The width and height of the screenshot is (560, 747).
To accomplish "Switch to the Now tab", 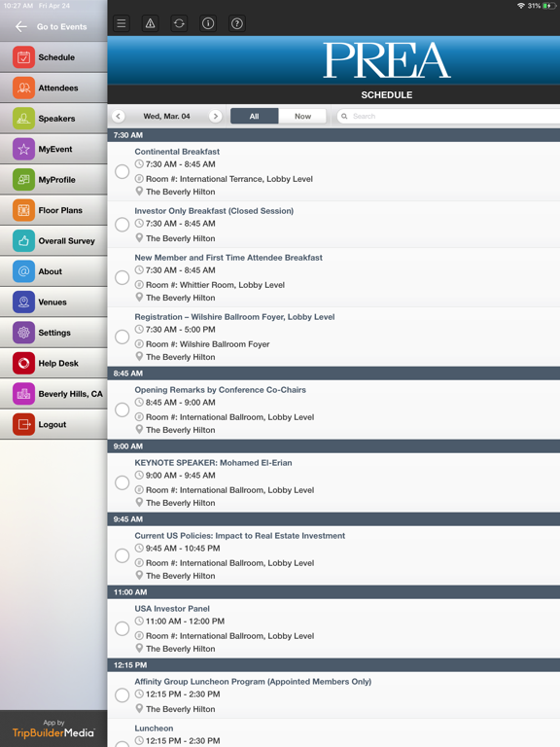I will (x=302, y=116).
